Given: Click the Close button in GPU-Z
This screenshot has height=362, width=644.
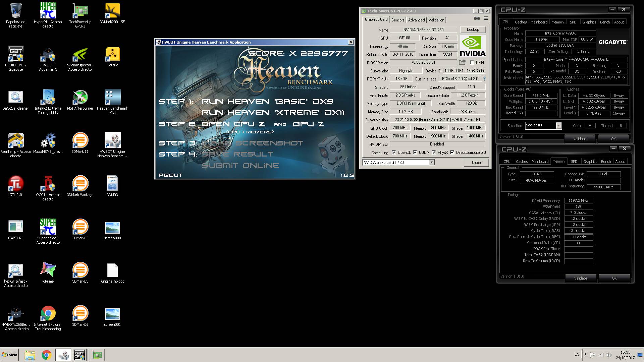Looking at the screenshot, I should 476,163.
